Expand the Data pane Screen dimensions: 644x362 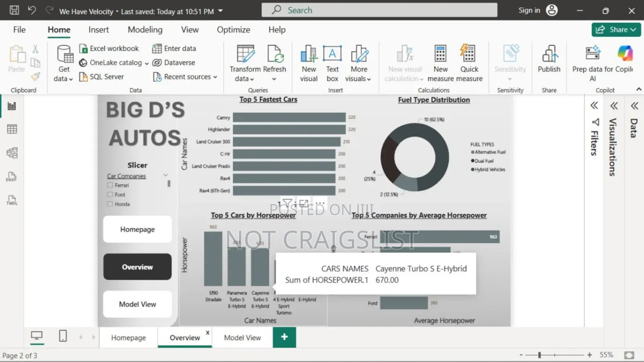(635, 106)
